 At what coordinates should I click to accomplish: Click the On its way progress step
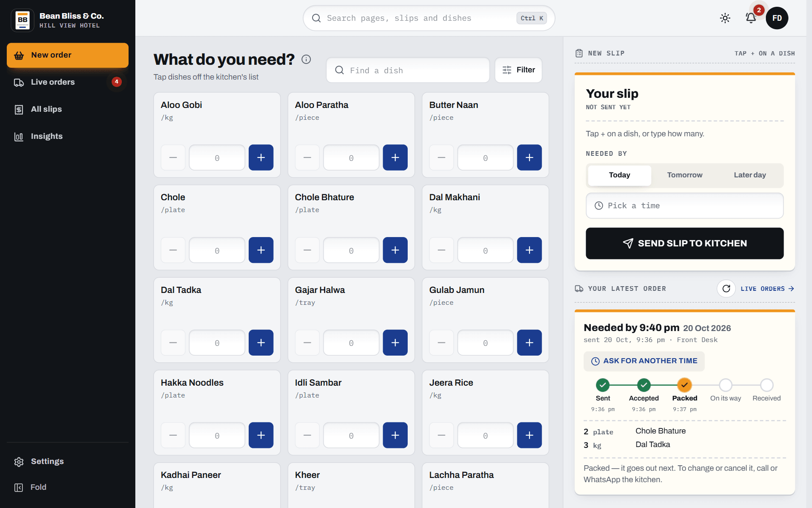coord(725,385)
